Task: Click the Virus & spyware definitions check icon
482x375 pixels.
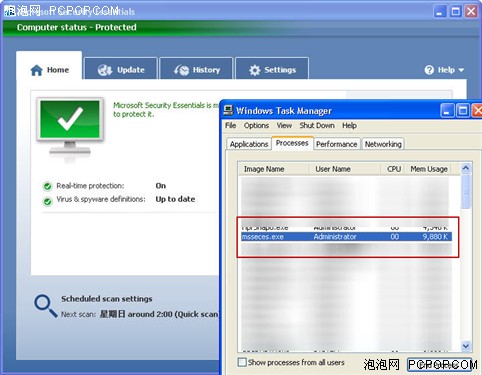Action: click(48, 201)
